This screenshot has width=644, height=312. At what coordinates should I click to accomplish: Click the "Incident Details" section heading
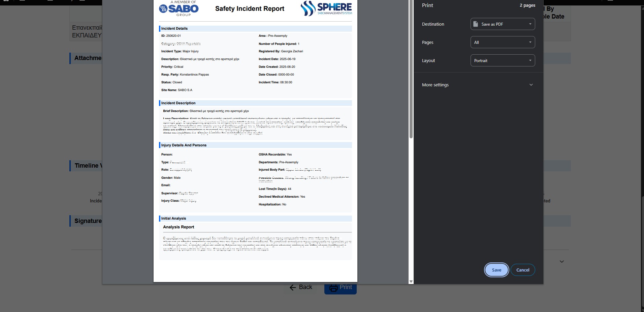[174, 28]
